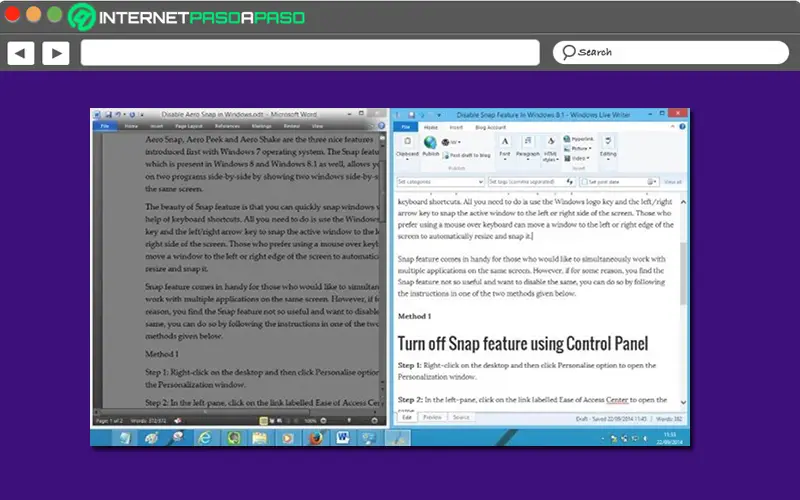Switch to the Edit view tab

point(407,417)
